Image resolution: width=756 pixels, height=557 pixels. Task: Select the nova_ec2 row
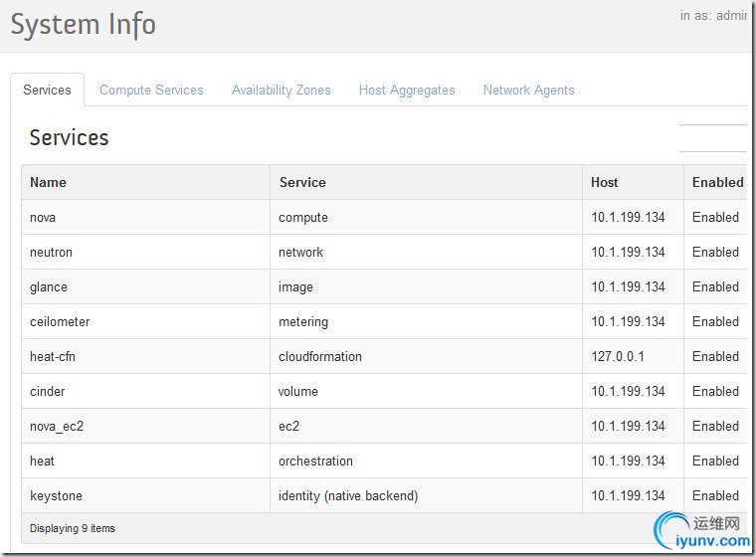pos(55,426)
